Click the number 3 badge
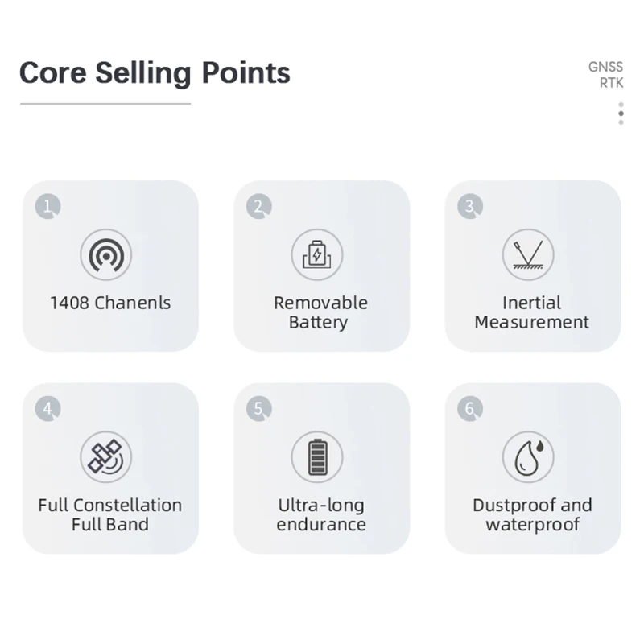This screenshot has width=644, height=644. [x=470, y=206]
